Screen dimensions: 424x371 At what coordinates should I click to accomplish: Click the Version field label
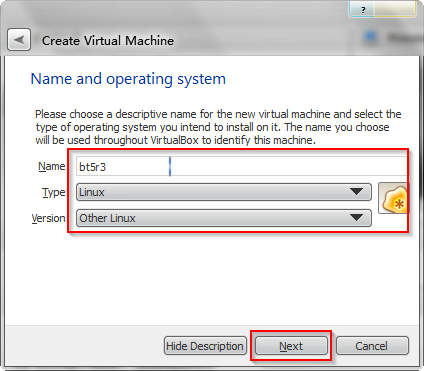pos(48,218)
